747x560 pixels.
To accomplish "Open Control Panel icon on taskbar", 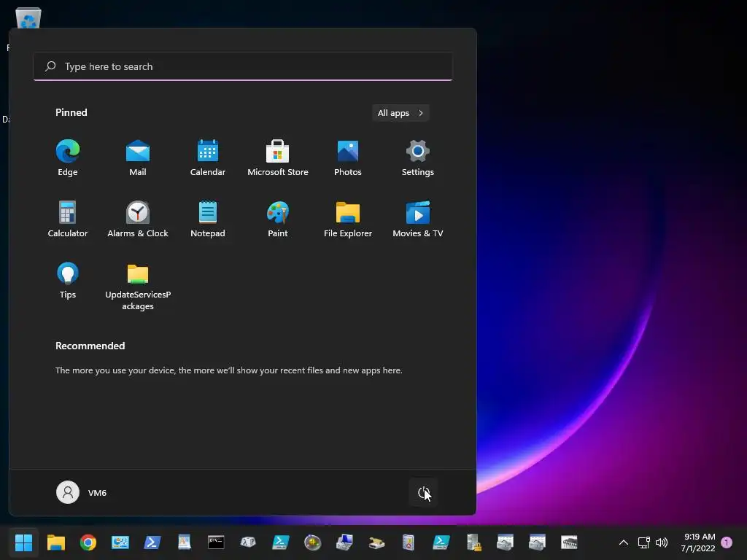I will pyautogui.click(x=120, y=542).
